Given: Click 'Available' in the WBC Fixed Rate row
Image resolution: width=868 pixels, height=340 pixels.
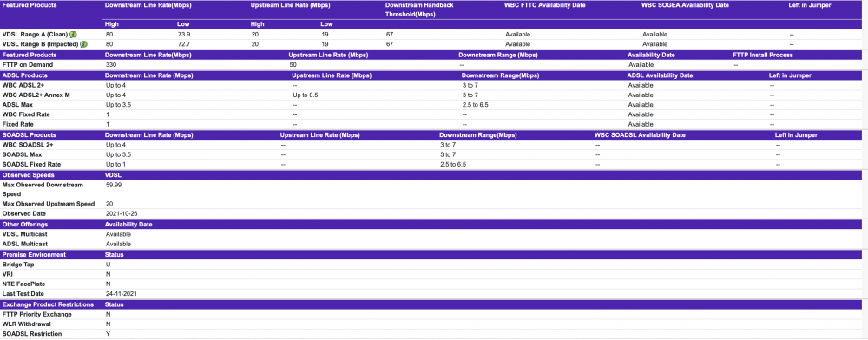Looking at the screenshot, I should coord(641,114).
